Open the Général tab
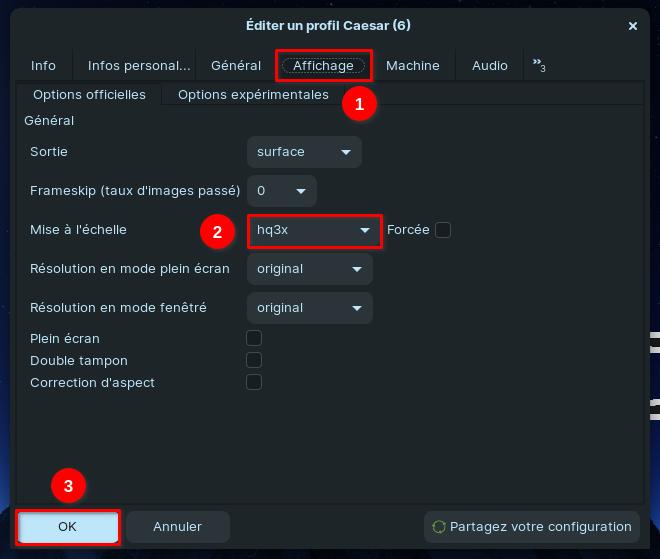The width and height of the screenshot is (660, 559). 236,66
